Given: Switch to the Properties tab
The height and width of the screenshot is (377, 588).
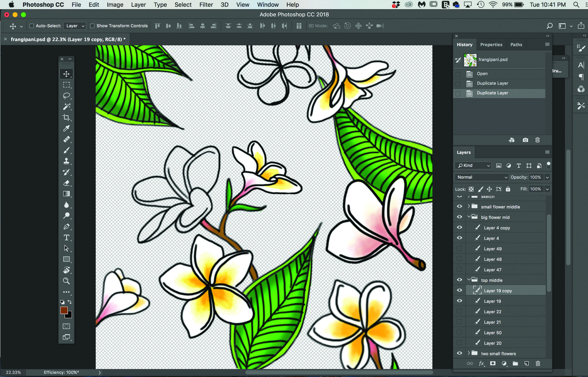Looking at the screenshot, I should click(491, 45).
